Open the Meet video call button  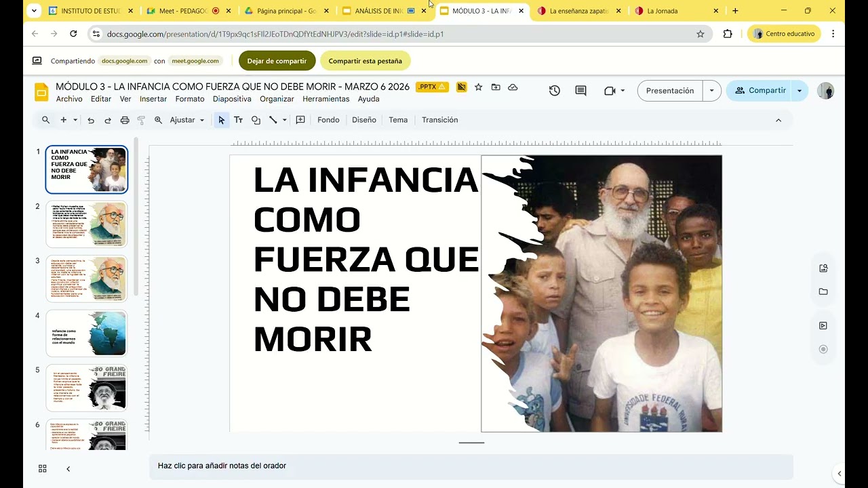coord(610,91)
